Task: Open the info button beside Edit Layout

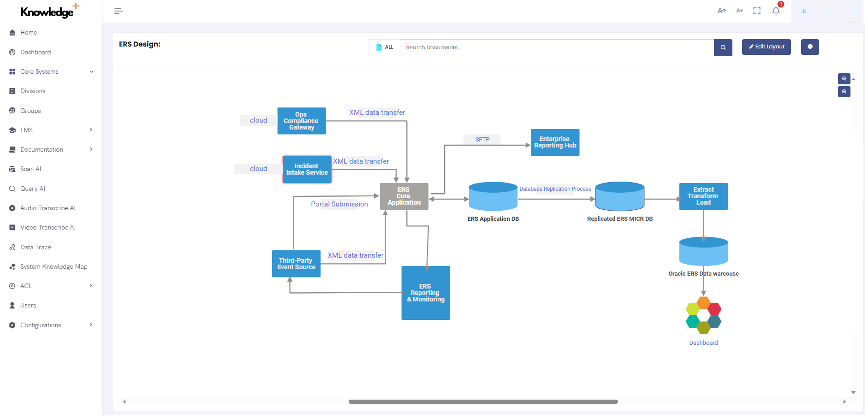Action: pos(810,47)
